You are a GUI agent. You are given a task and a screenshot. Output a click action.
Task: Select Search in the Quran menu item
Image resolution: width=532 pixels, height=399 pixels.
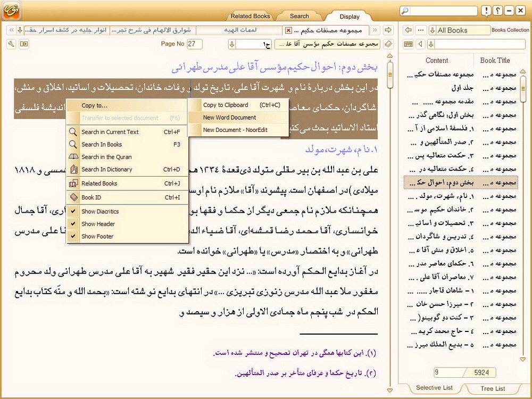coord(106,157)
